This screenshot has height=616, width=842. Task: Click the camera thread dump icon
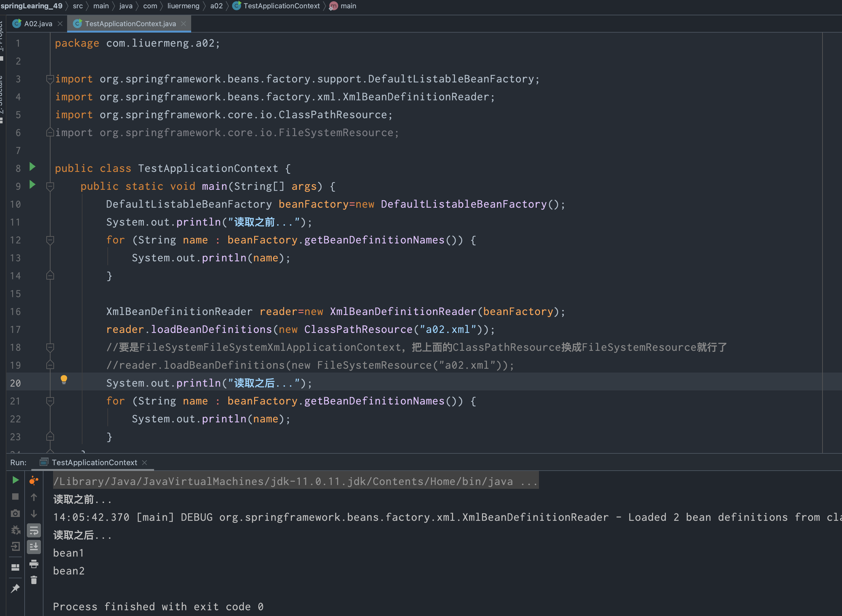(15, 513)
